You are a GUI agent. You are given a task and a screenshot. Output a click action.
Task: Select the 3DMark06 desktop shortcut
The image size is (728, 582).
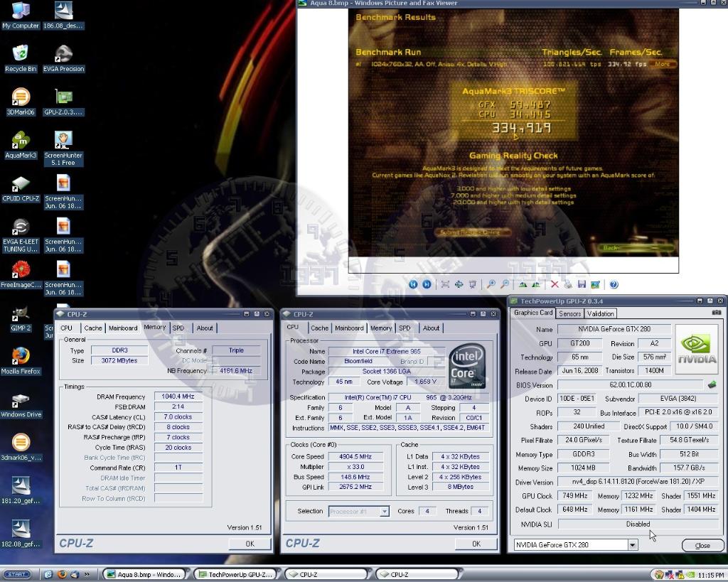[x=21, y=102]
